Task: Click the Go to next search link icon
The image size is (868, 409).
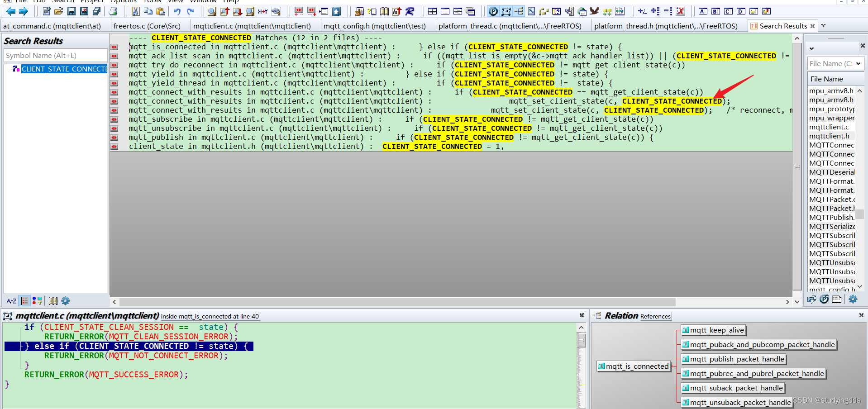Action: [311, 11]
